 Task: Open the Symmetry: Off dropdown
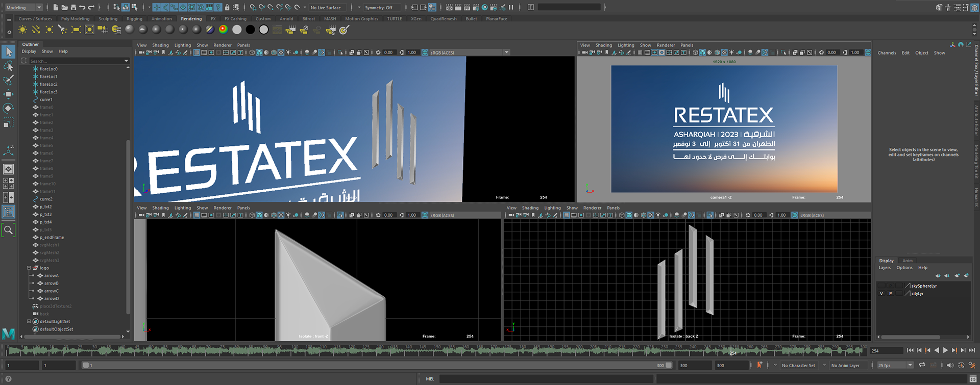click(382, 8)
